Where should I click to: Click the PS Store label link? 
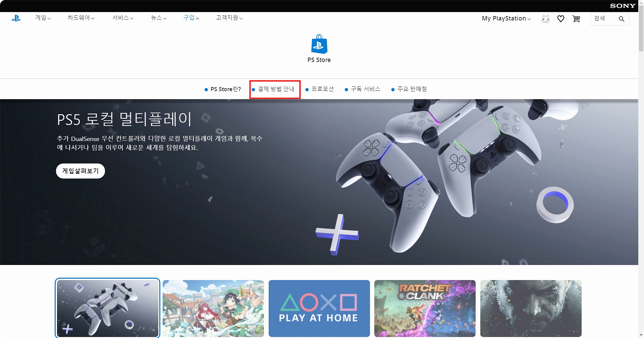(x=319, y=60)
